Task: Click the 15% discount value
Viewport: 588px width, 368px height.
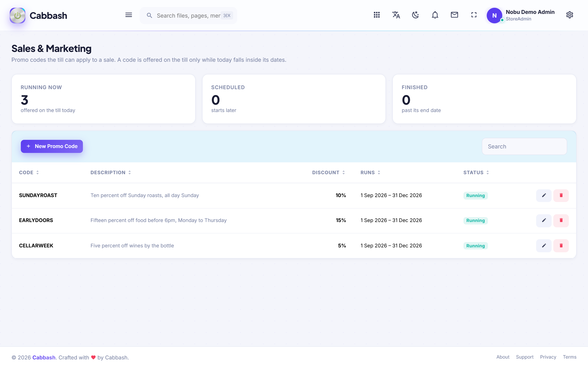Action: pos(341,220)
